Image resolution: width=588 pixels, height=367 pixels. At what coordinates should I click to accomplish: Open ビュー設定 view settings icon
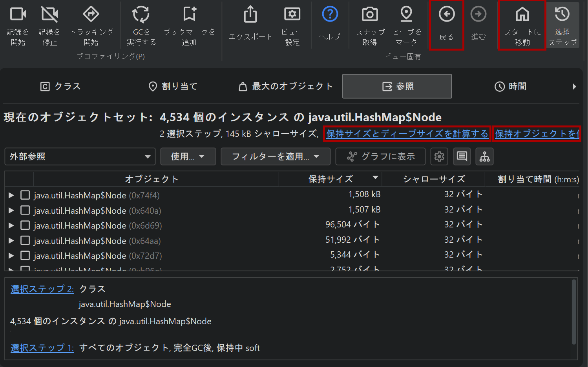point(292,15)
